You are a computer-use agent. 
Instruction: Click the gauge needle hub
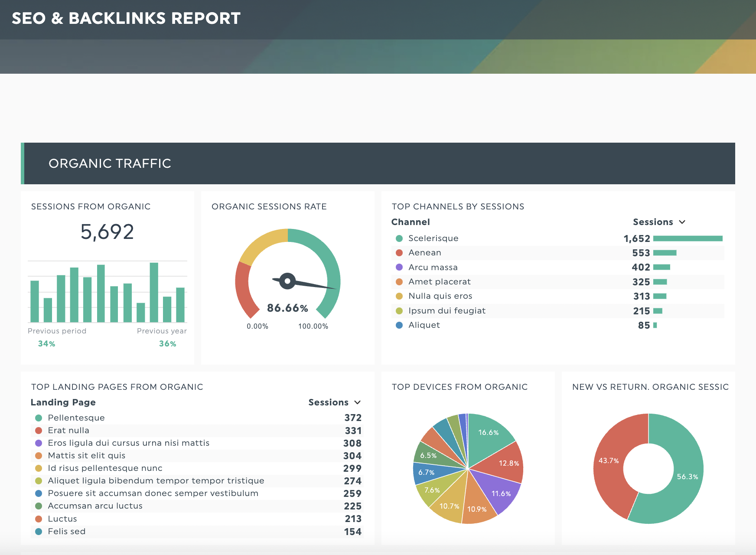287,281
